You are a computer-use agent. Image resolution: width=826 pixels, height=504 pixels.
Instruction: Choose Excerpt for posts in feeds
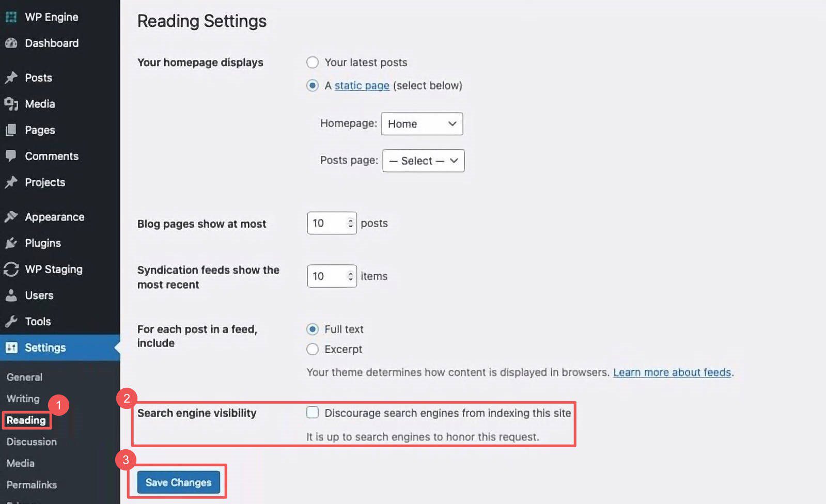click(x=313, y=349)
